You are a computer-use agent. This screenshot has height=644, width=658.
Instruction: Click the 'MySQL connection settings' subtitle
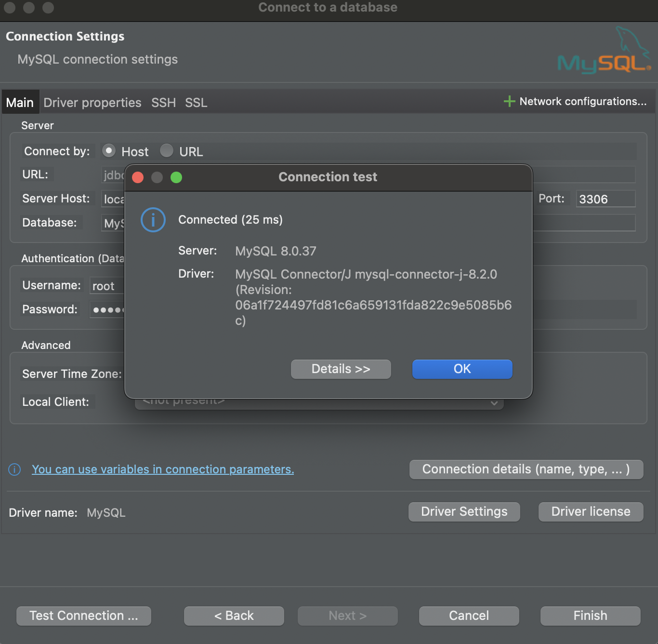point(98,59)
